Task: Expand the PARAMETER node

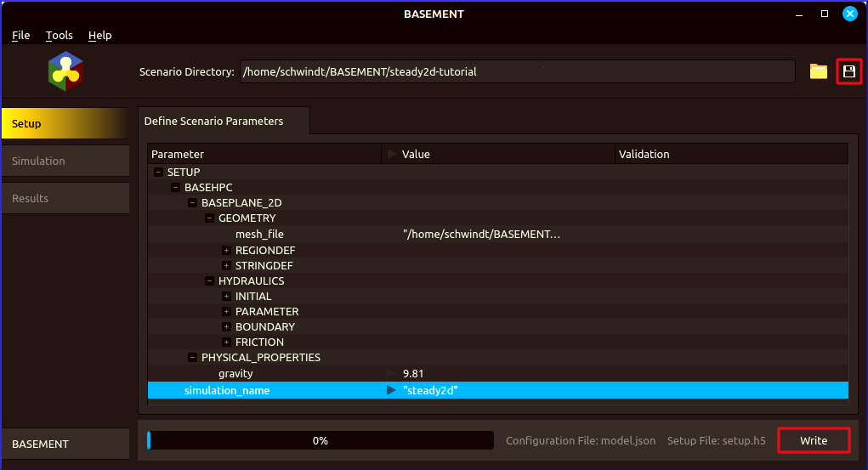Action: pyautogui.click(x=227, y=312)
